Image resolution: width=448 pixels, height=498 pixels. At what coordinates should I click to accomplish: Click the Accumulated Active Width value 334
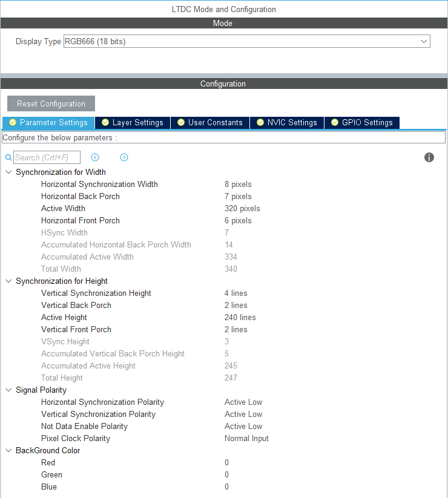coord(231,257)
